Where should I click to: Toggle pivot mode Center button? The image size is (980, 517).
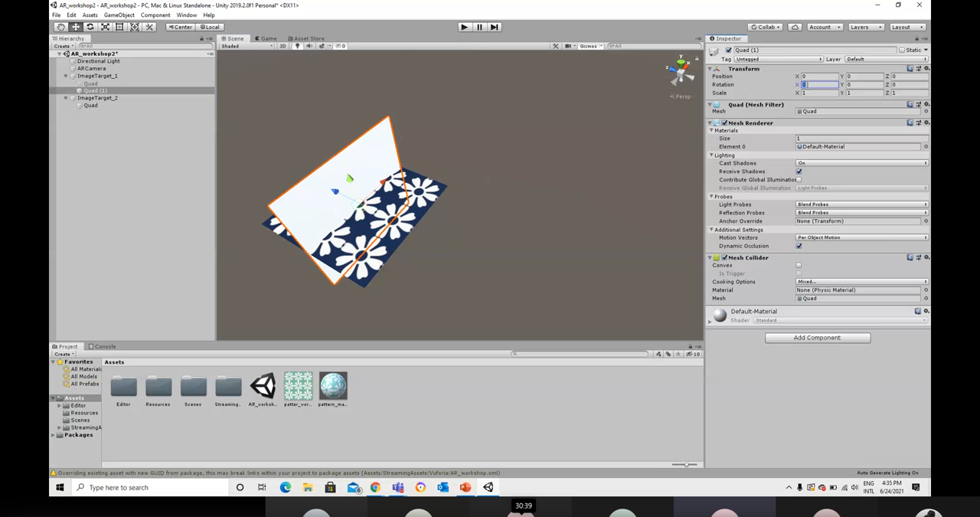pyautogui.click(x=181, y=27)
